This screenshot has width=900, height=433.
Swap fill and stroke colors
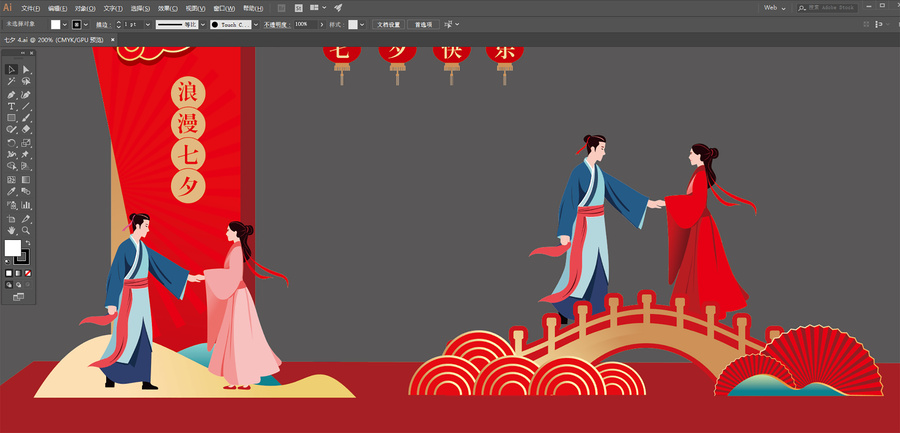click(x=26, y=243)
